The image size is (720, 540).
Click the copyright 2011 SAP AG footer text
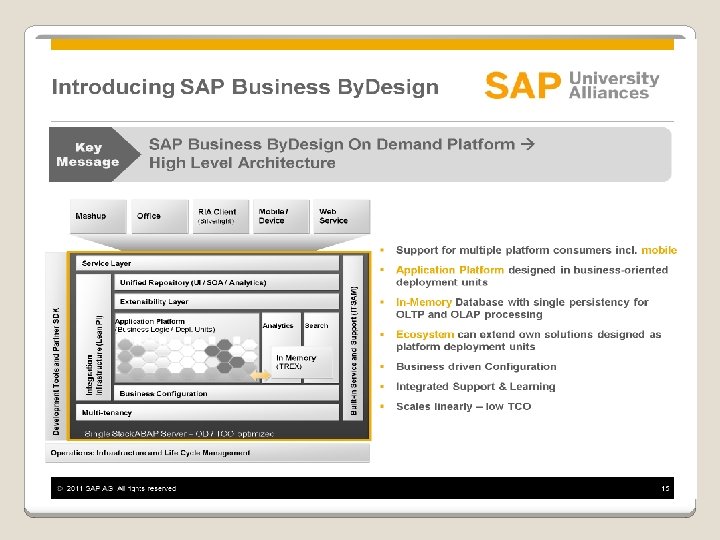117,488
